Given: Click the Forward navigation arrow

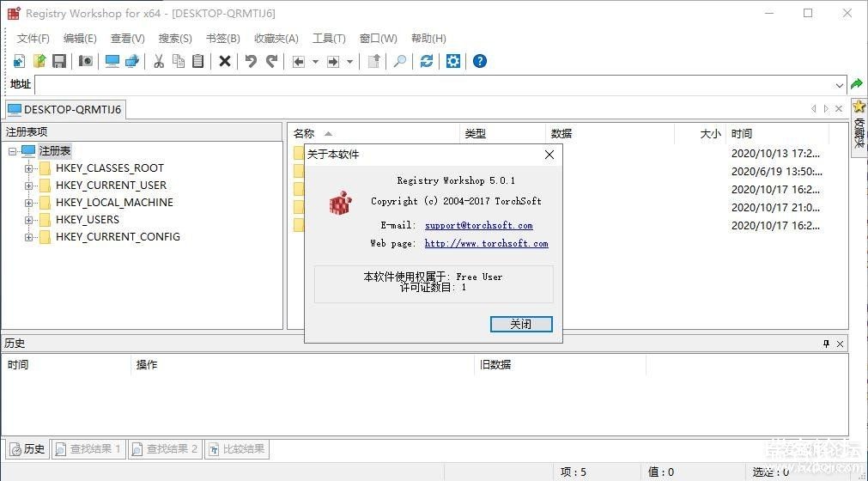Looking at the screenshot, I should click(333, 62).
